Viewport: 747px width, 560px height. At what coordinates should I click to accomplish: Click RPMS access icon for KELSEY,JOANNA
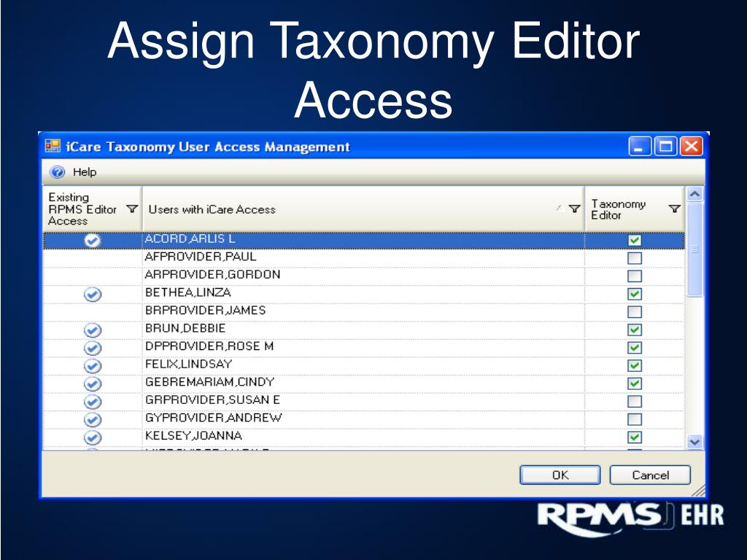pos(93,437)
